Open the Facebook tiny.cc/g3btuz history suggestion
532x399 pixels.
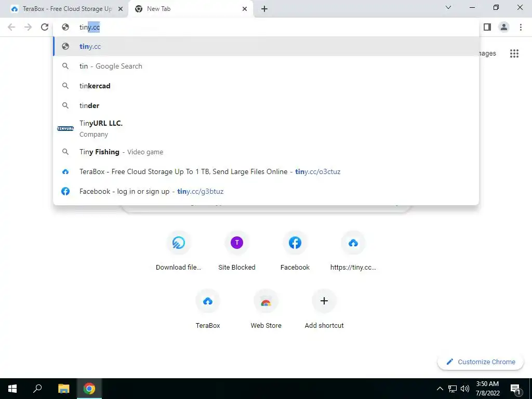(267, 191)
